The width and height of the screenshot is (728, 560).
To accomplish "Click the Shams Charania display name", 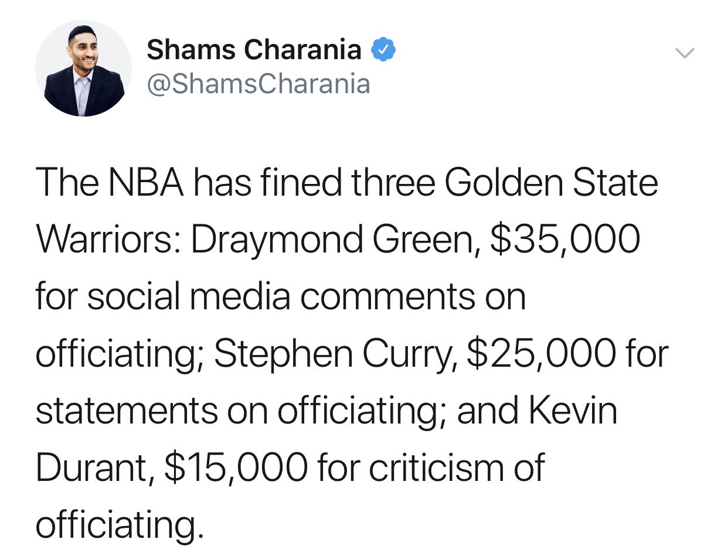I will point(253,50).
